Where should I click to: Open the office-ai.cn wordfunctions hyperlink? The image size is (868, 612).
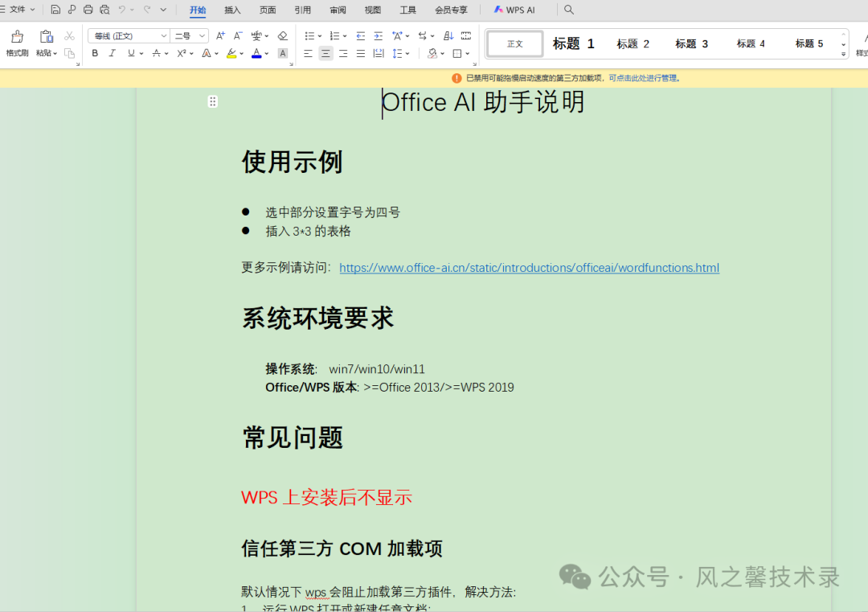pos(529,268)
